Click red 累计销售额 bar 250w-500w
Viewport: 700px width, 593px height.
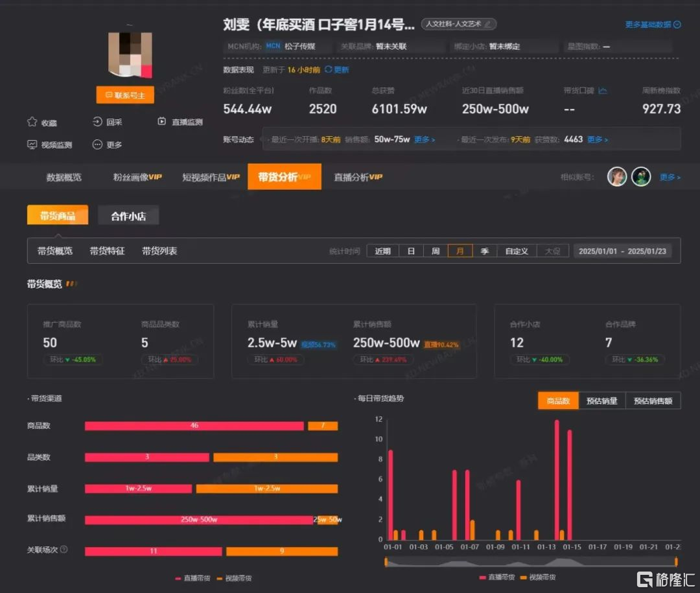199,519
